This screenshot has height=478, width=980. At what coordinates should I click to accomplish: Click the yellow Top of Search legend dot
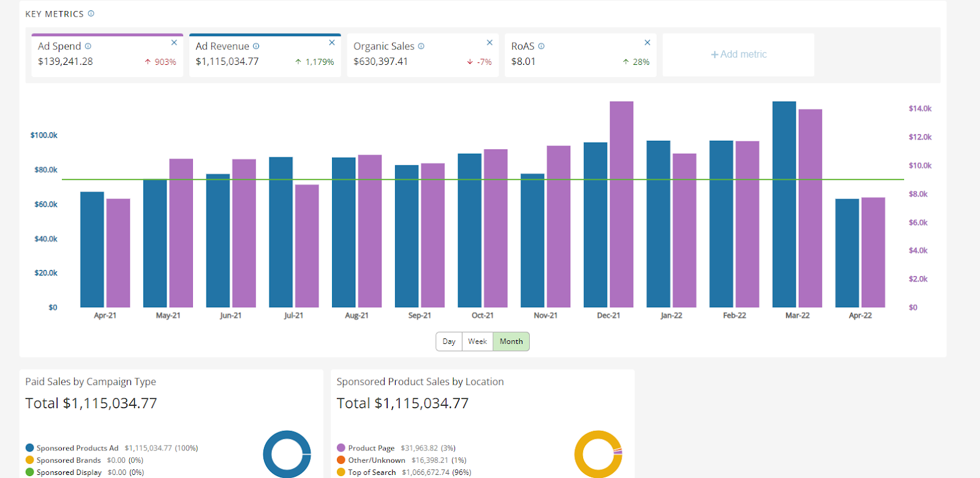click(x=341, y=472)
